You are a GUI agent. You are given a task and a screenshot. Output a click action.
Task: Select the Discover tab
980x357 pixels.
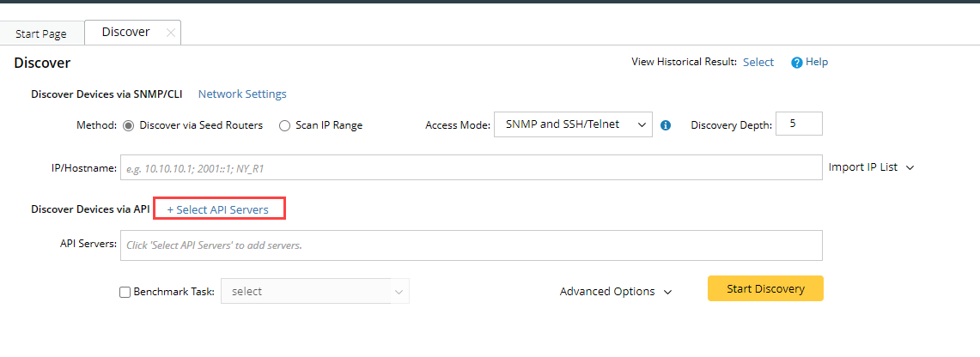[x=125, y=33]
